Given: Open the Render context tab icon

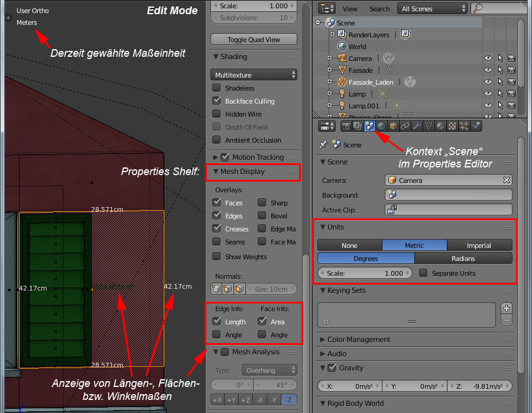Looking at the screenshot, I should (x=346, y=126).
